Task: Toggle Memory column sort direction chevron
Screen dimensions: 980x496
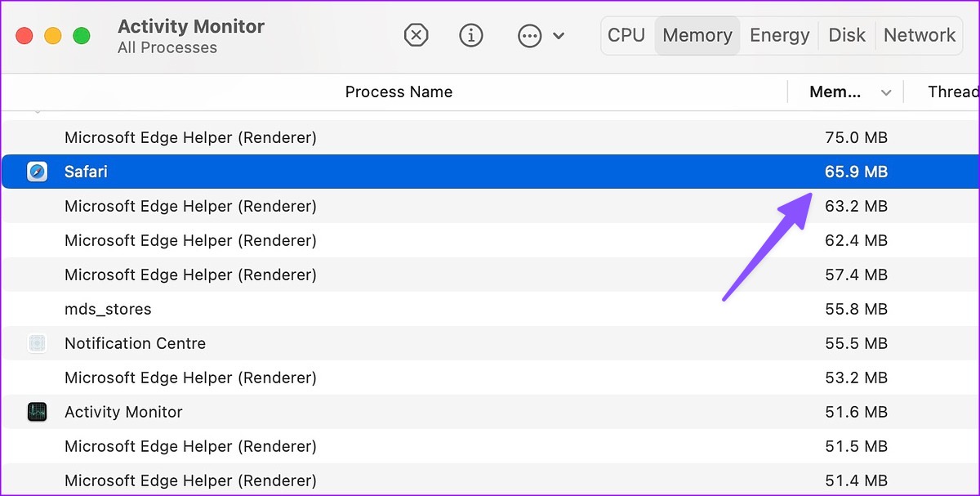Action: (886, 92)
